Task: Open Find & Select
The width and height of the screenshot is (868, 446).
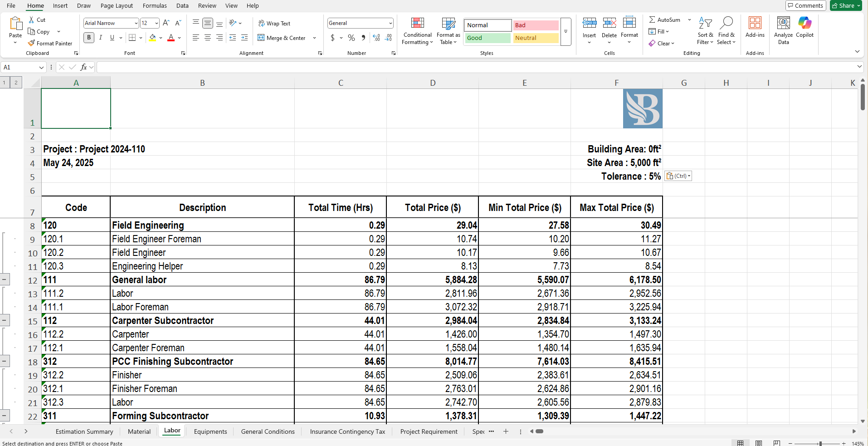Action: click(x=726, y=31)
